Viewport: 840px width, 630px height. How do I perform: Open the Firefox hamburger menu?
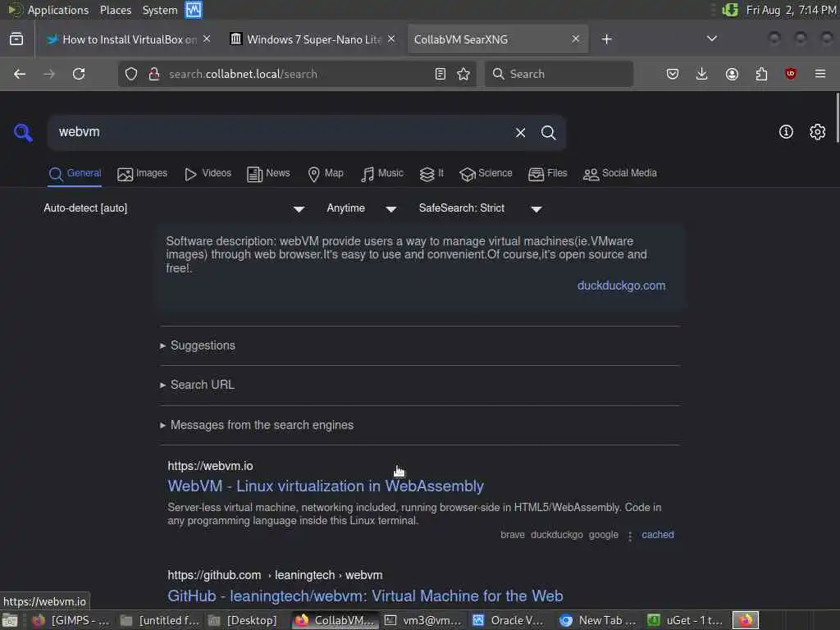[x=820, y=74]
